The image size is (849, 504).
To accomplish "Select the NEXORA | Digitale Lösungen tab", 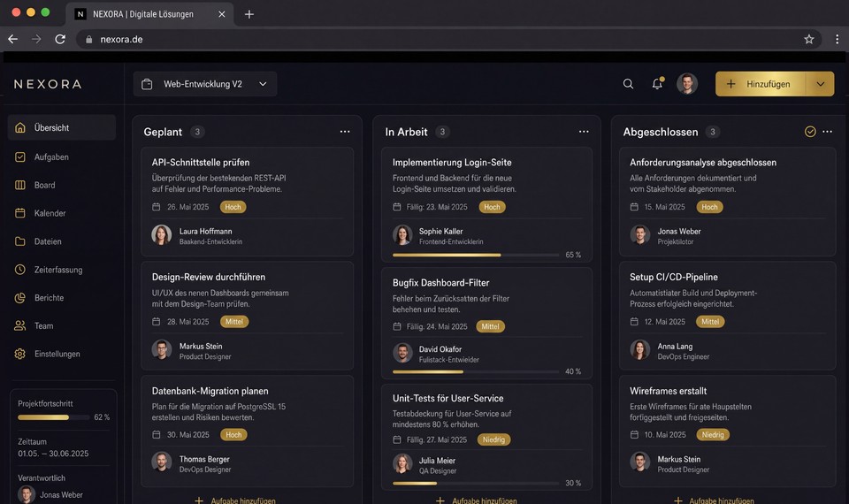I will 149,14.
